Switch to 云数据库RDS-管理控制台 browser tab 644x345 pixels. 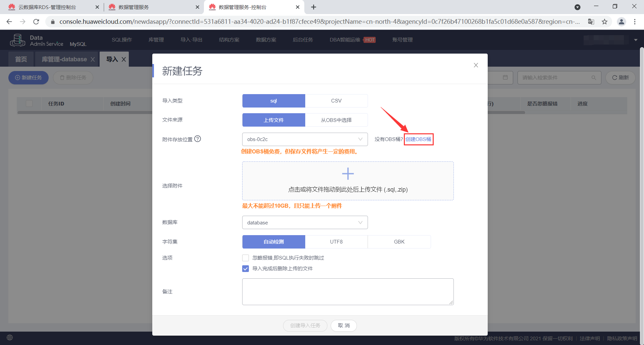[x=47, y=7]
